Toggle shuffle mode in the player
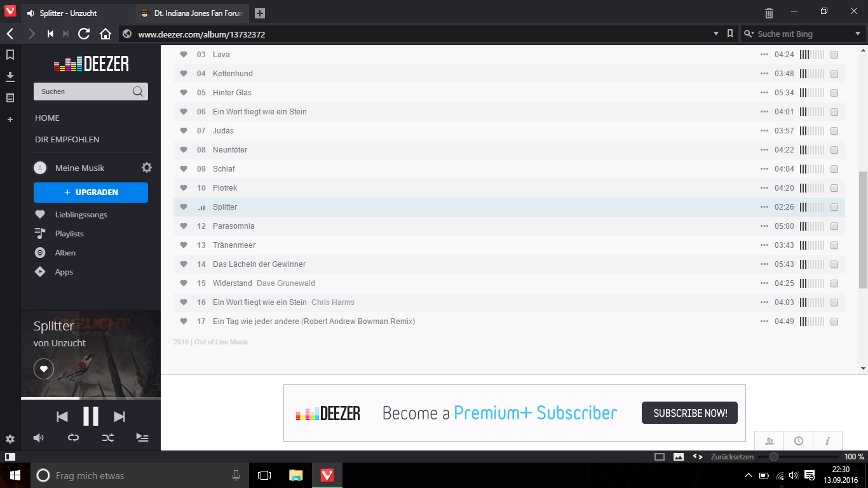This screenshot has height=488, width=868. click(108, 438)
